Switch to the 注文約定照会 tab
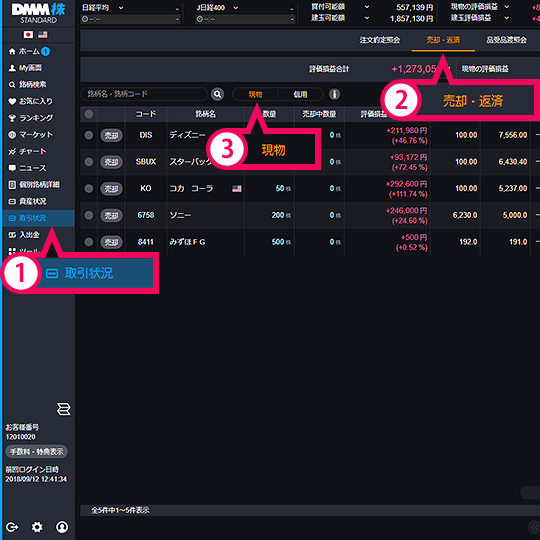This screenshot has height=540, width=540. pyautogui.click(x=380, y=40)
